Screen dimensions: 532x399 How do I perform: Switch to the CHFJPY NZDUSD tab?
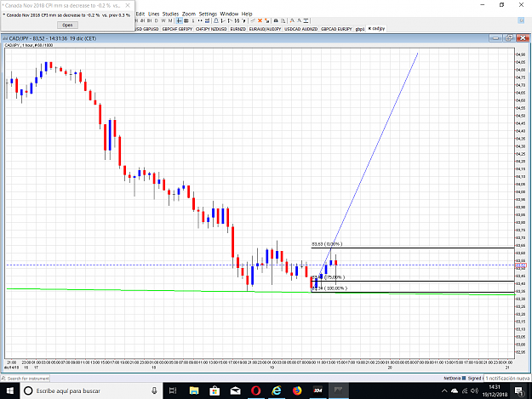coord(211,29)
